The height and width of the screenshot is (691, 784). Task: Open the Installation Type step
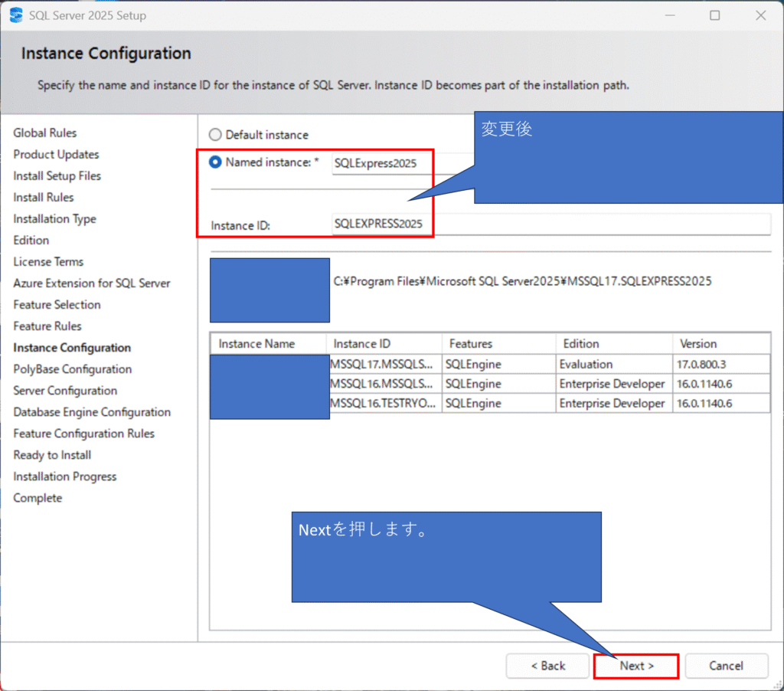[x=54, y=219]
